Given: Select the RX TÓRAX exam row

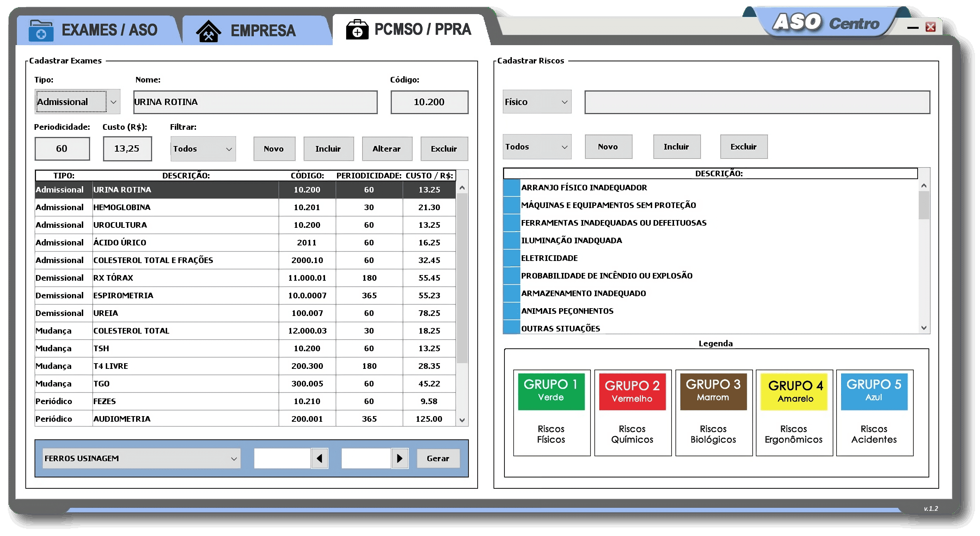Looking at the screenshot, I should [245, 278].
